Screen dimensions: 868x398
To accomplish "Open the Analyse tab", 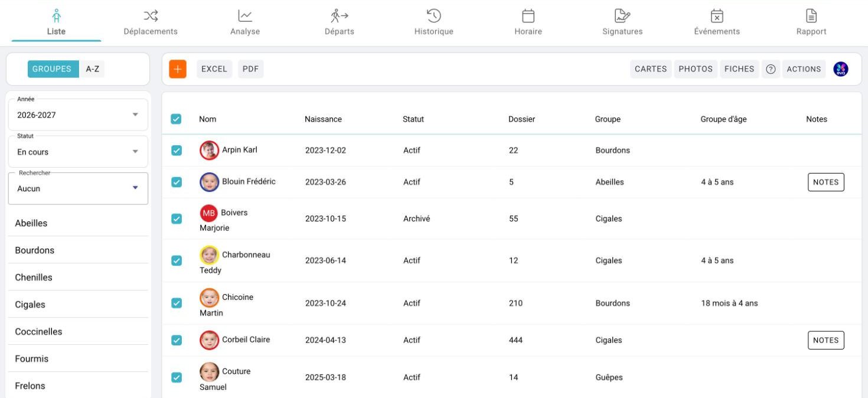I will coord(245,22).
